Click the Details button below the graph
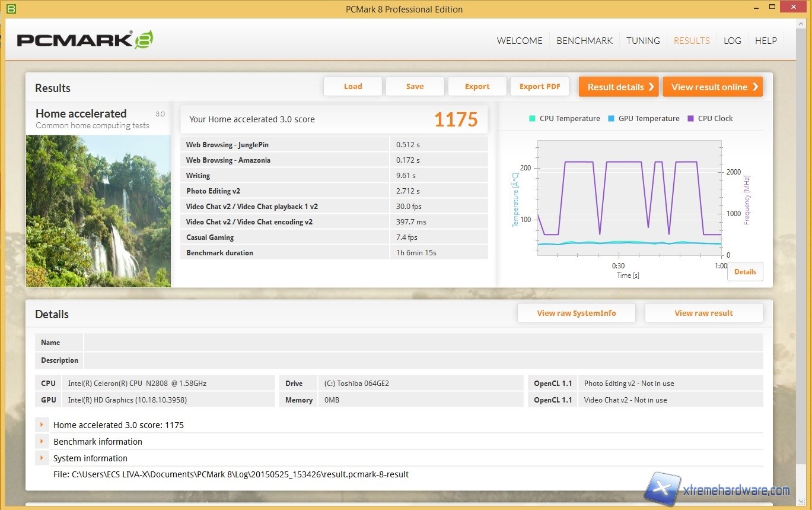 pos(744,271)
